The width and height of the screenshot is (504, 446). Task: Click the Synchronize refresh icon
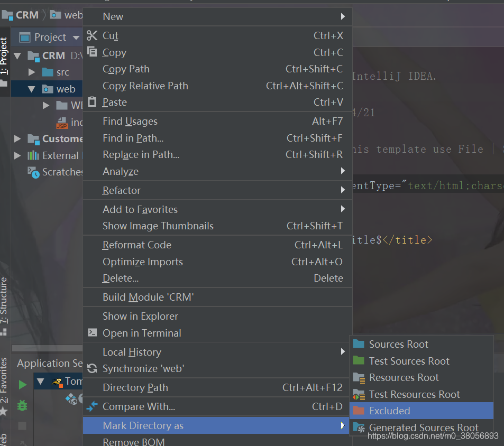coord(92,368)
